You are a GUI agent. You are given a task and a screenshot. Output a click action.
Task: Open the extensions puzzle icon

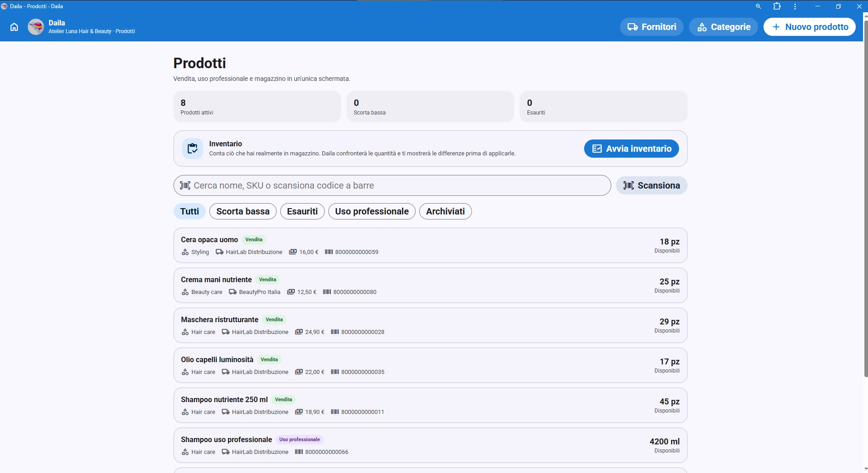coord(777,6)
